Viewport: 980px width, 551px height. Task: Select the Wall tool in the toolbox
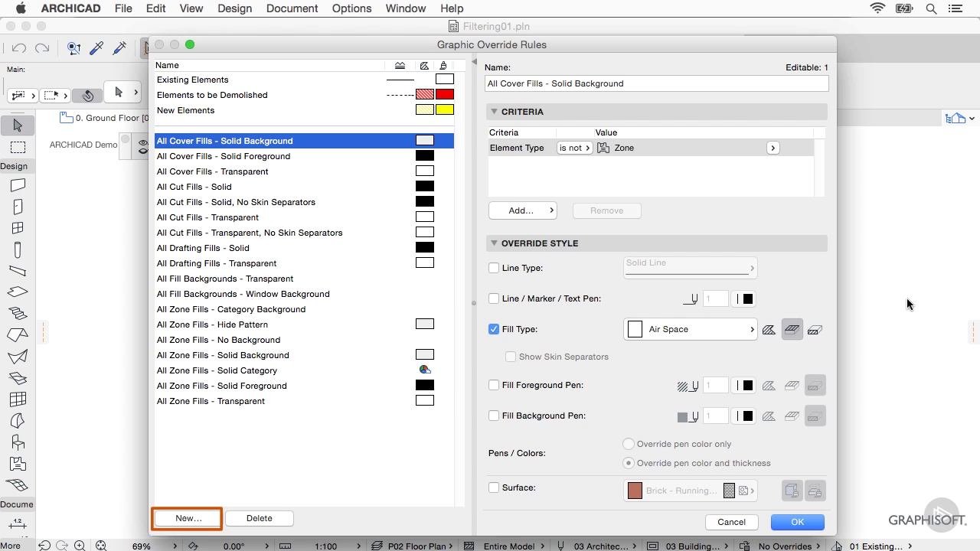point(18,185)
